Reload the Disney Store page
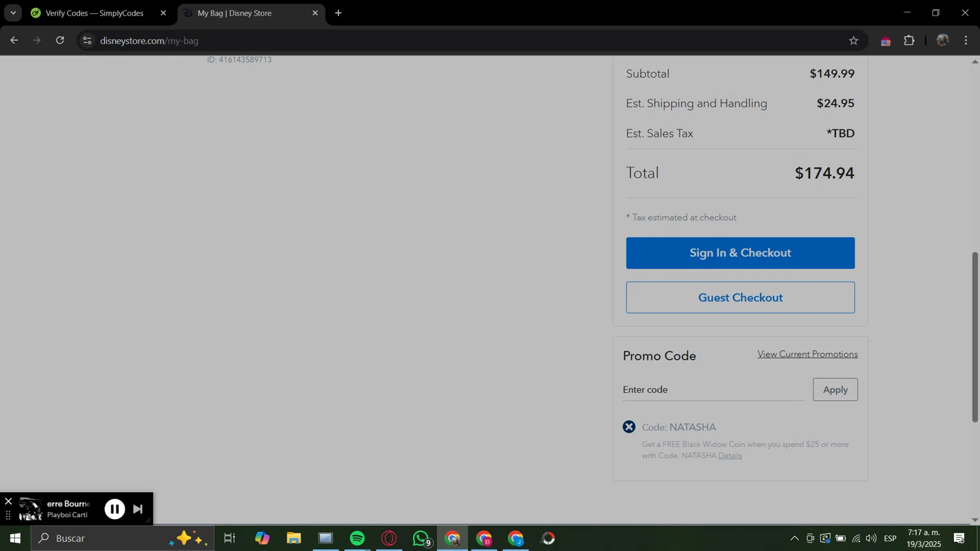Viewport: 980px width, 551px height. coord(60,40)
